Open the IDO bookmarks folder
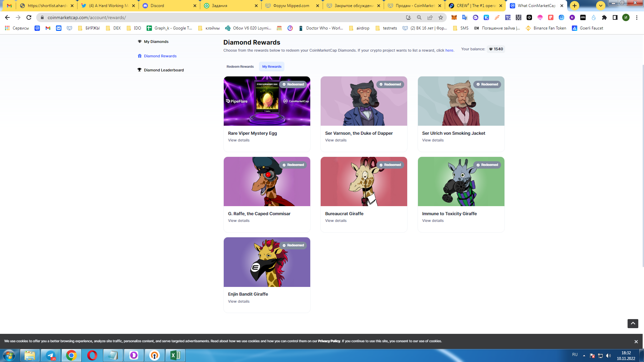 pos(134,28)
